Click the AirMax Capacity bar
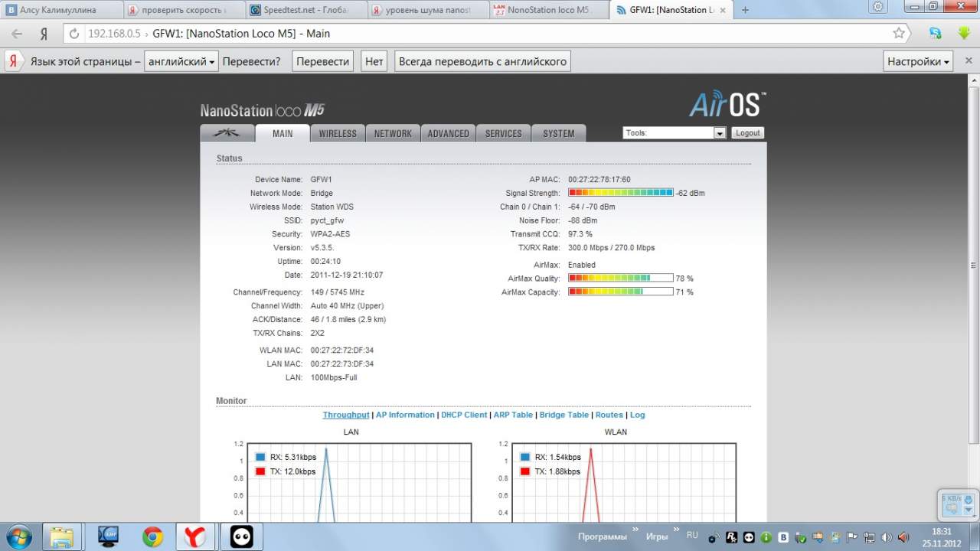Viewport: 980px width, 551px height. 621,292
